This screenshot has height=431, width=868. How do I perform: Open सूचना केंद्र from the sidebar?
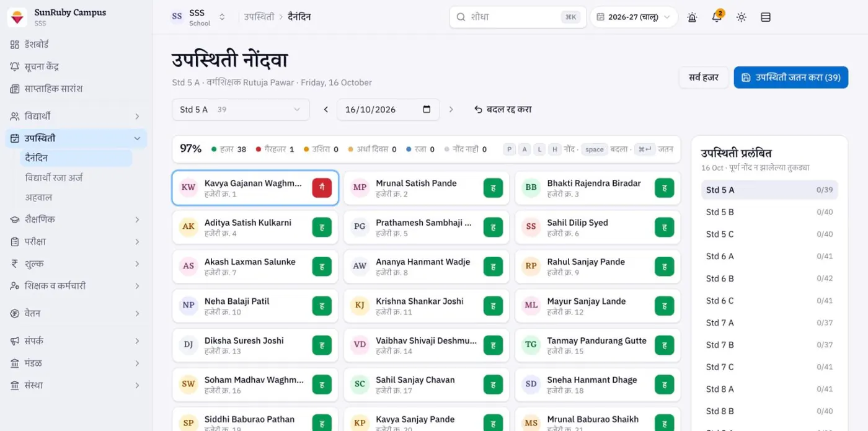(x=76, y=66)
